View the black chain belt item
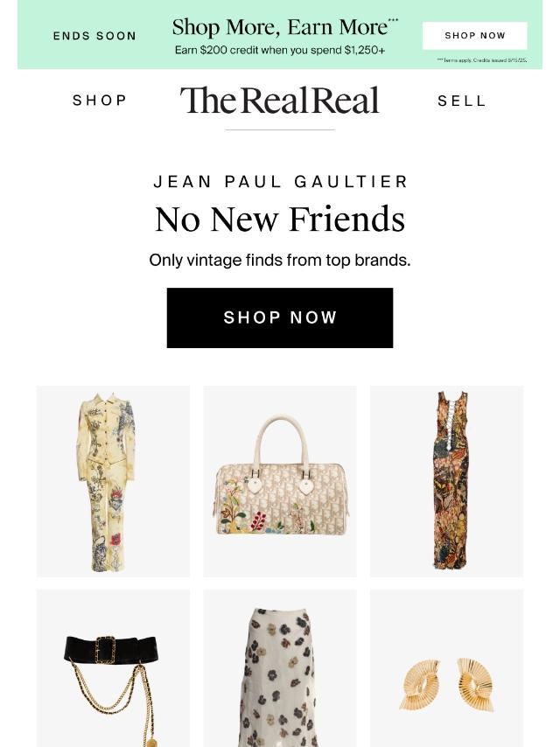This screenshot has height=747, width=560. [113, 668]
